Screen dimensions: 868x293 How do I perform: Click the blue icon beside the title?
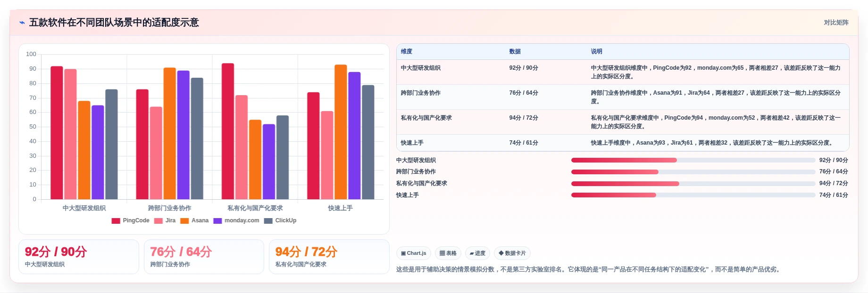click(22, 23)
